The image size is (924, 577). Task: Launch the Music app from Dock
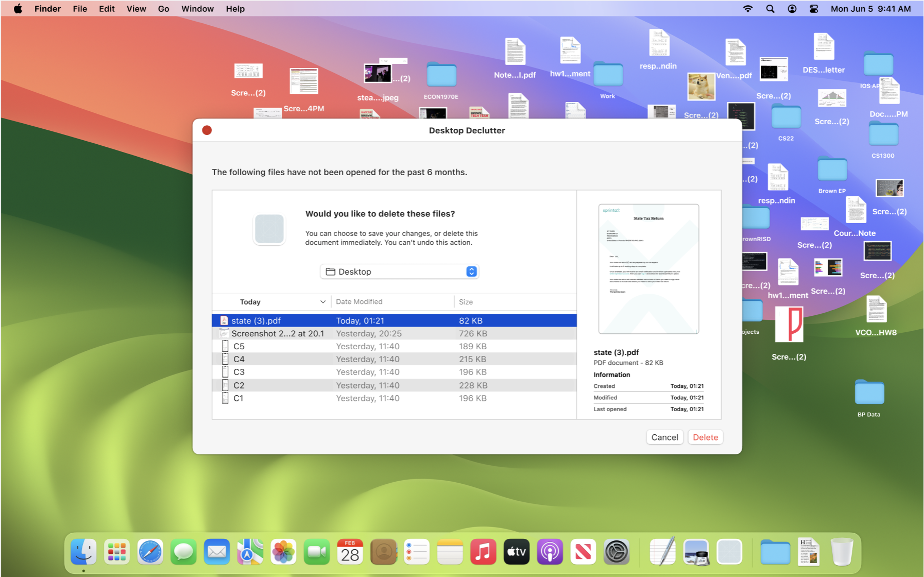pos(483,552)
